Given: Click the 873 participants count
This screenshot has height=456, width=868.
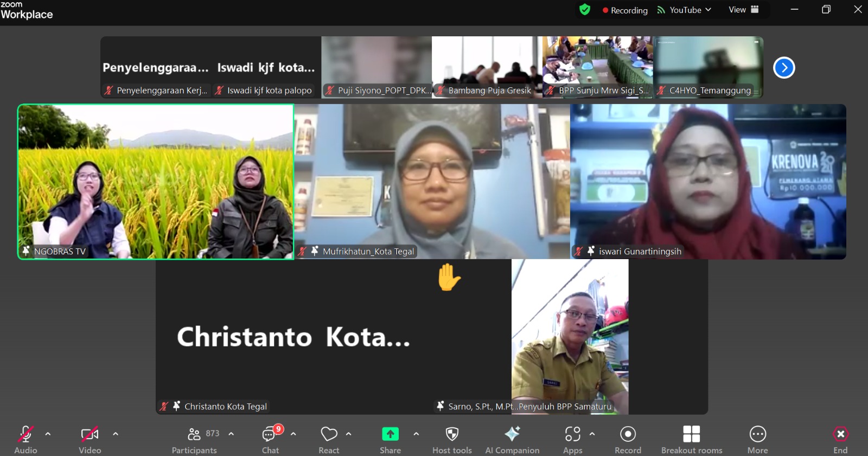Looking at the screenshot, I should [x=213, y=433].
